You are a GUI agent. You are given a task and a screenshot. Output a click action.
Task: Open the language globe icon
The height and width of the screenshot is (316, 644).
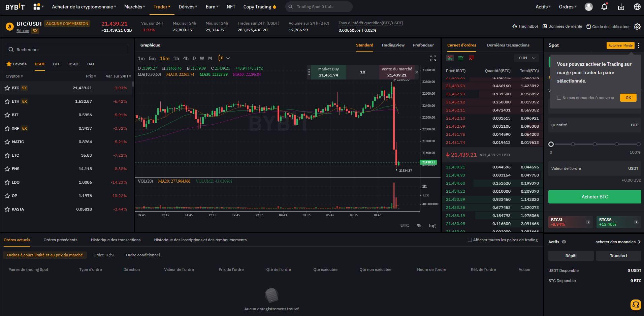[637, 7]
